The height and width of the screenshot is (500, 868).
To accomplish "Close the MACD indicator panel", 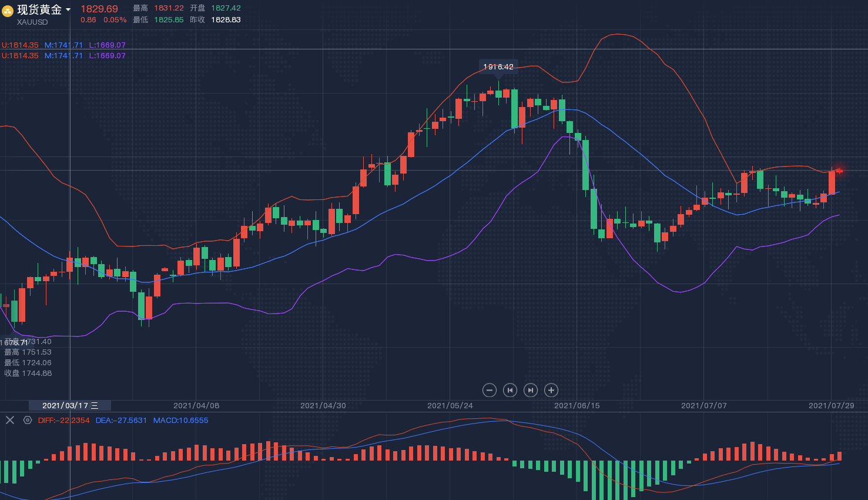I will pos(10,420).
